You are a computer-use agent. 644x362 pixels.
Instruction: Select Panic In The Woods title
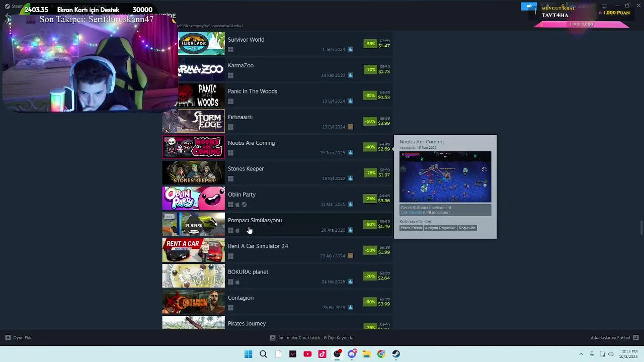tap(253, 91)
